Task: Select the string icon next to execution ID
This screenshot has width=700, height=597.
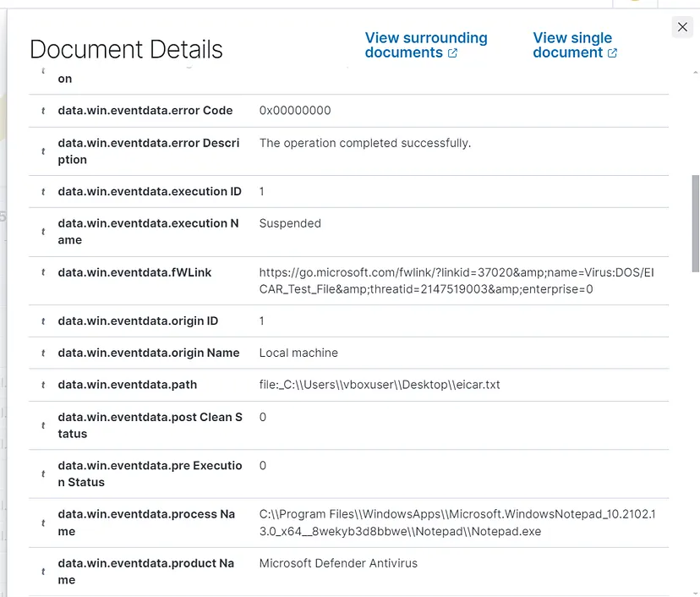Action: pyautogui.click(x=42, y=191)
